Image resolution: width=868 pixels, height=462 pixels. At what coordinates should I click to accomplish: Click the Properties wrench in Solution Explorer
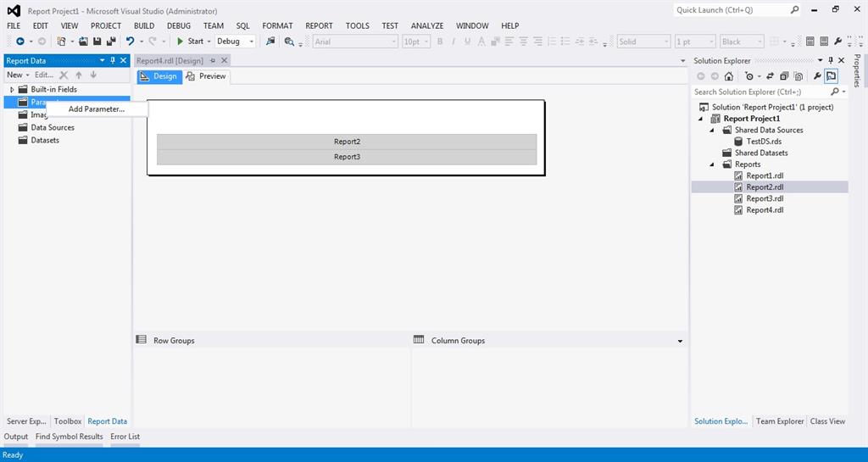click(817, 76)
